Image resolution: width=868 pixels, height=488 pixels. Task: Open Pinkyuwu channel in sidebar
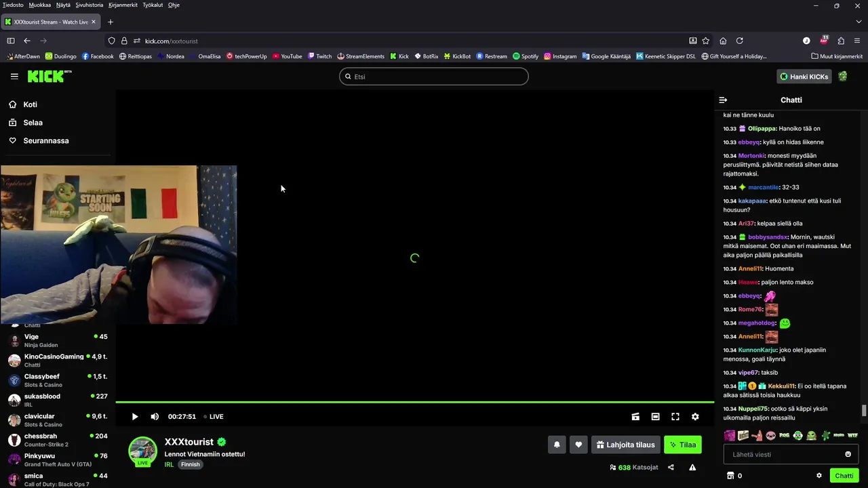[x=58, y=460]
